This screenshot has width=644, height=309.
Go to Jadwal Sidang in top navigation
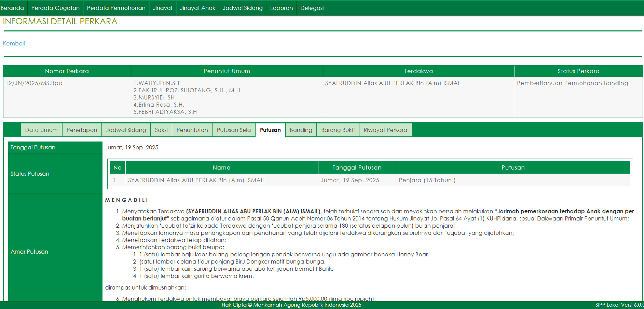coord(243,8)
